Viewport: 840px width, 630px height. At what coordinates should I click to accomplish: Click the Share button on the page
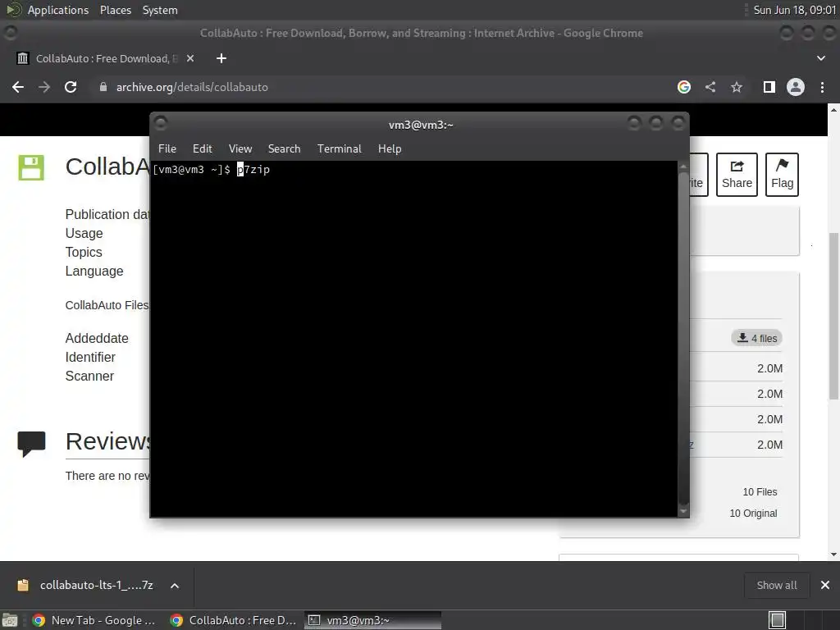pos(737,175)
